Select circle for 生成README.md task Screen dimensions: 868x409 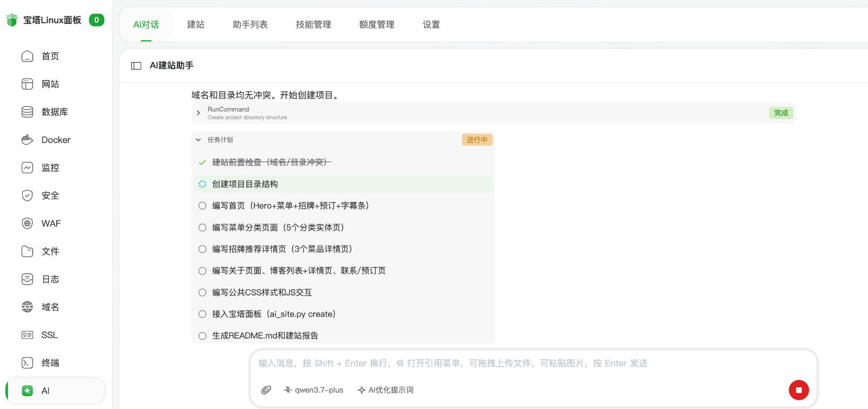(202, 336)
